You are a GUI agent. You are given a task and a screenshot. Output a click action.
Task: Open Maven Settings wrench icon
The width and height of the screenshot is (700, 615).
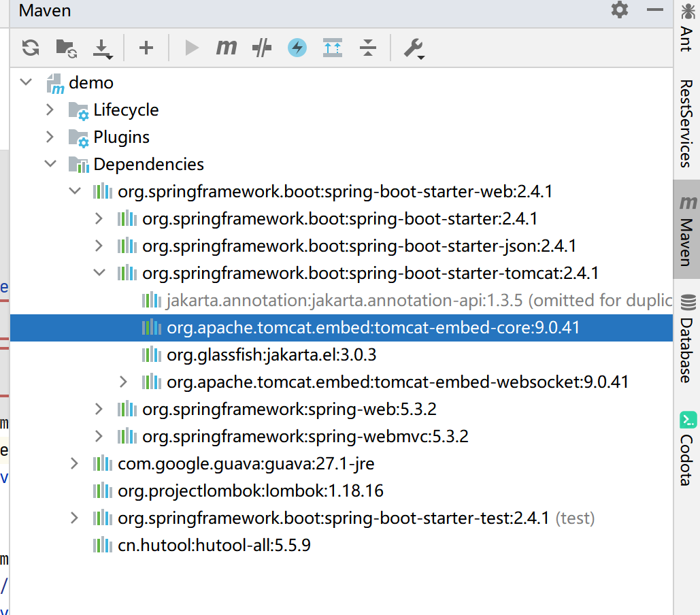(414, 49)
